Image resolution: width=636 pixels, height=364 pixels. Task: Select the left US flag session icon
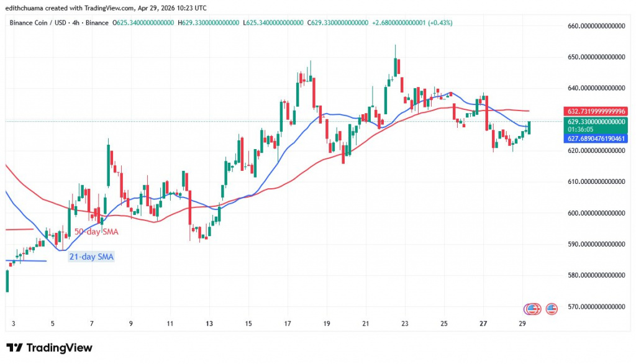(x=532, y=307)
